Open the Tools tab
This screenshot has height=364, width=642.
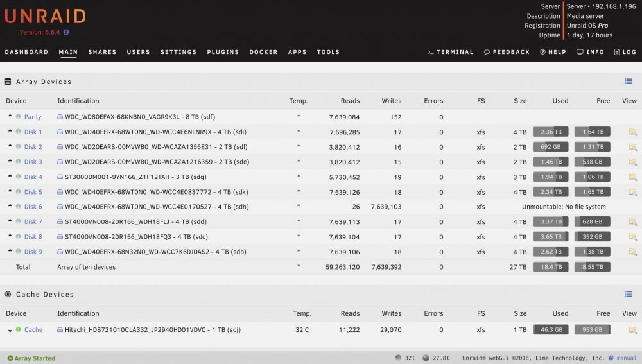[x=328, y=52]
